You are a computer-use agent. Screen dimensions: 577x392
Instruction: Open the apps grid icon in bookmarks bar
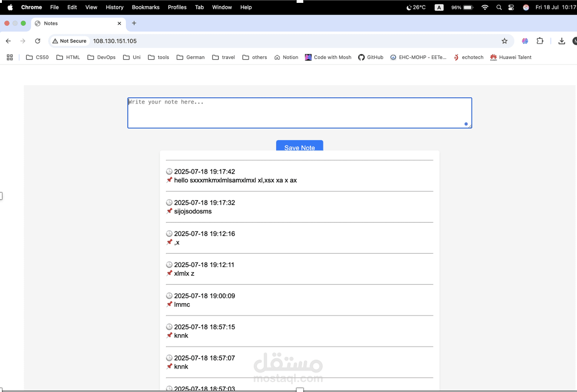10,57
